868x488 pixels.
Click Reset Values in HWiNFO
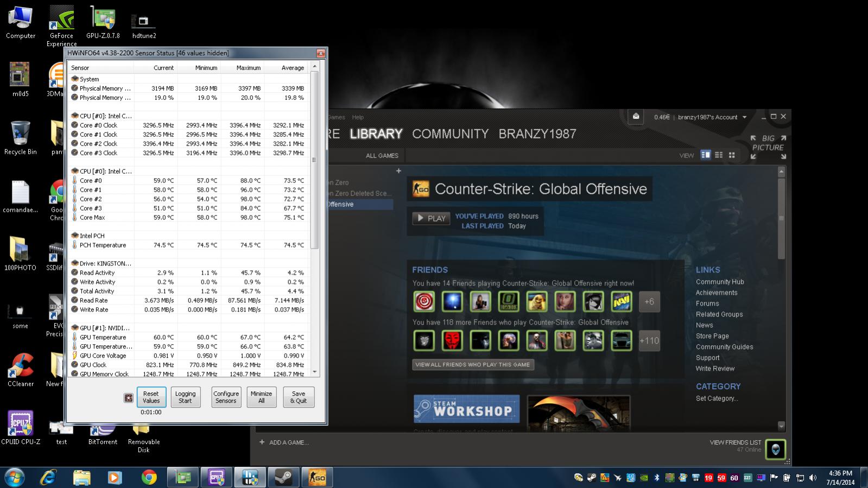151,397
